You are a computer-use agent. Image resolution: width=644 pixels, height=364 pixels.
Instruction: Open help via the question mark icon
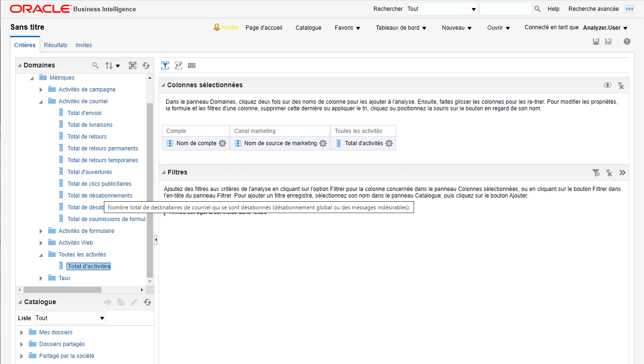click(x=627, y=41)
